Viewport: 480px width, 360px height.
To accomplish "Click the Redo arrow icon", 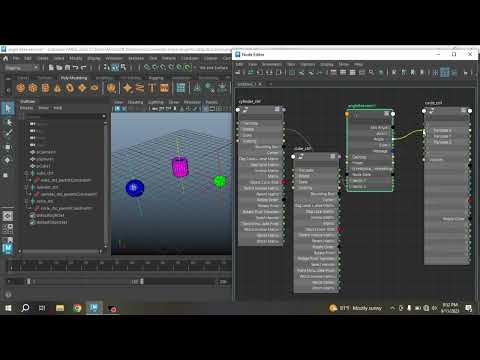I will coord(83,68).
